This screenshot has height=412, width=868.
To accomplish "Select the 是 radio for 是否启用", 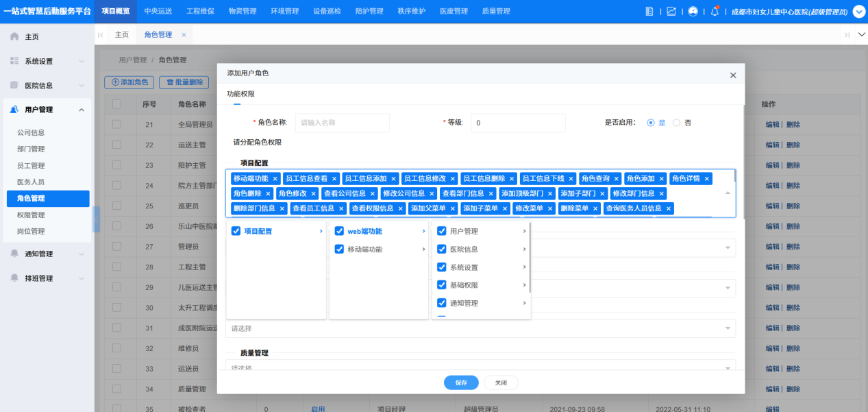I will [x=651, y=123].
